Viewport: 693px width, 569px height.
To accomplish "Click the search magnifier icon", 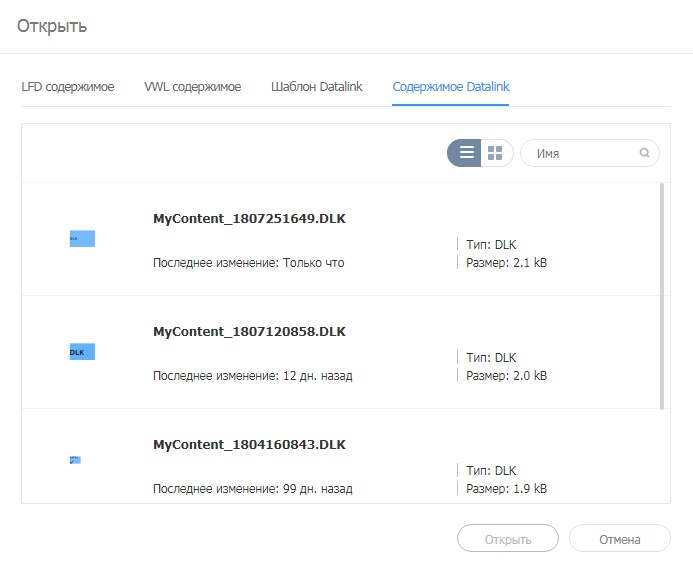I will [x=645, y=153].
